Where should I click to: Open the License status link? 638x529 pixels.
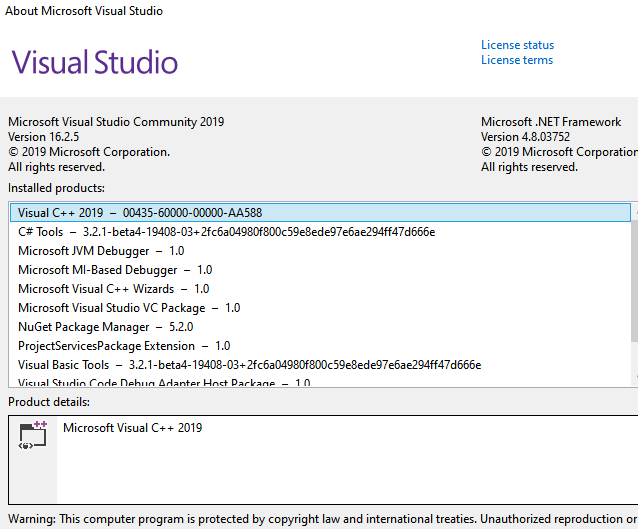pos(517,45)
